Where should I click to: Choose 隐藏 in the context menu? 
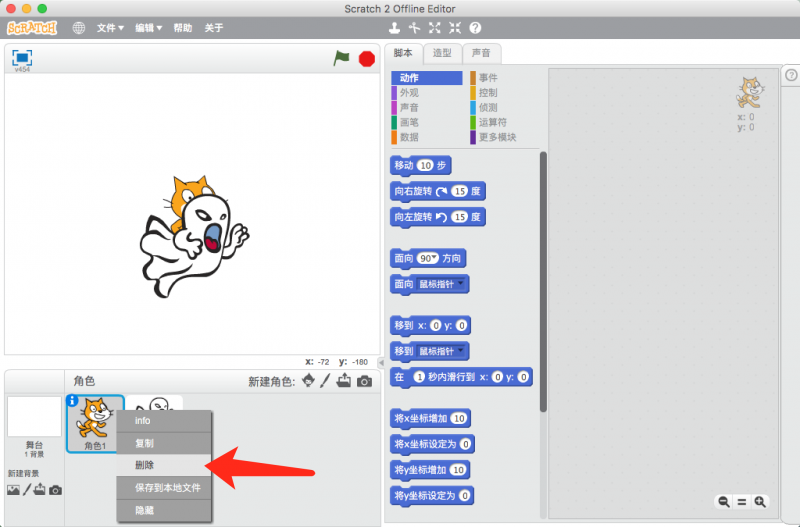[x=164, y=510]
